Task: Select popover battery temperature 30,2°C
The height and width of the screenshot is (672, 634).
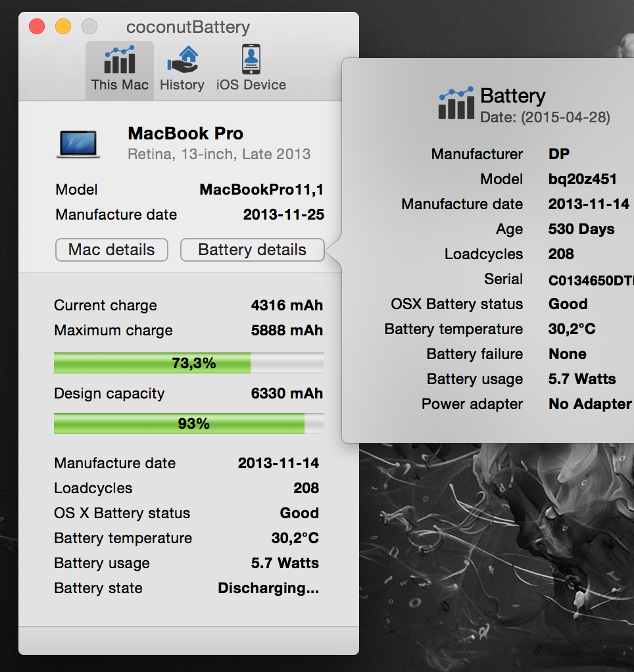Action: pyautogui.click(x=572, y=329)
